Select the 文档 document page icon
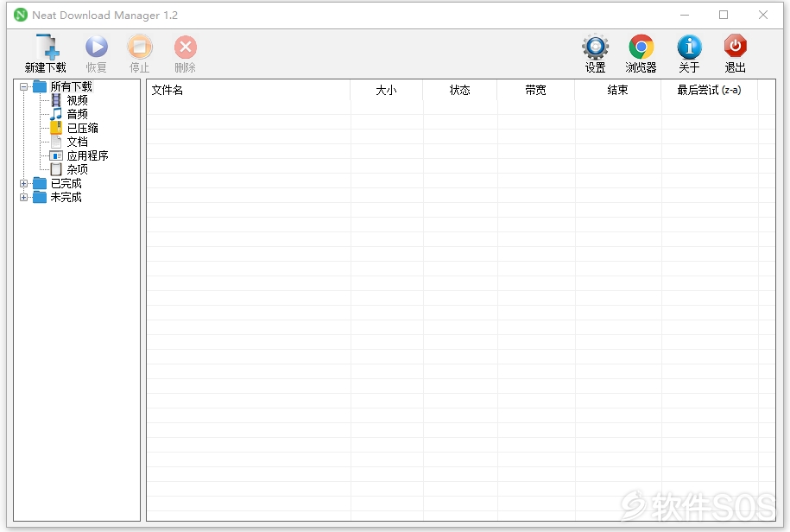790x532 pixels. tap(56, 142)
